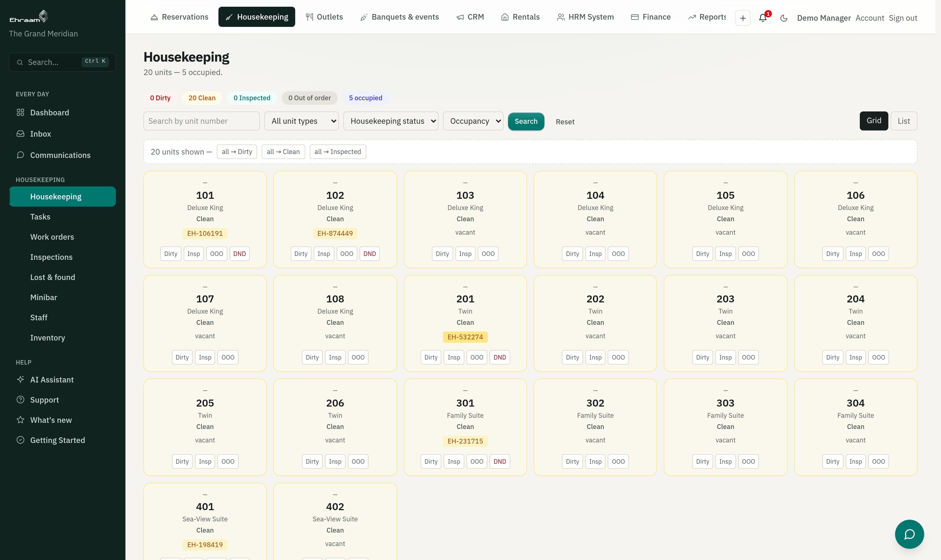Click the AI Assistant sparkle icon
Image resolution: width=941 pixels, height=560 pixels.
pos(20,379)
